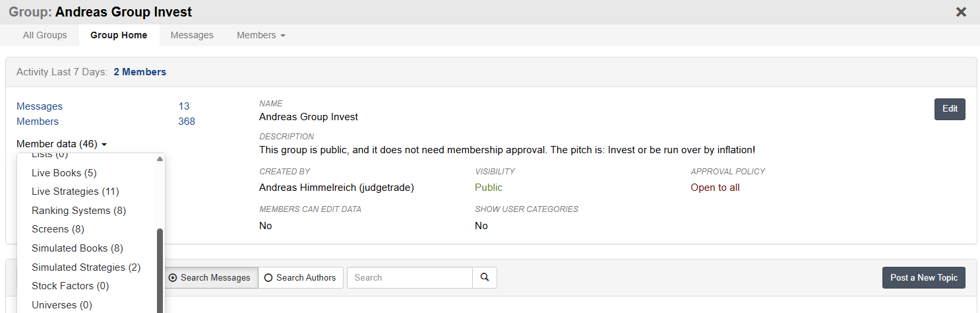Screen dimensions: 980x313
Task: Switch to the Messages tab
Action: [x=192, y=35]
